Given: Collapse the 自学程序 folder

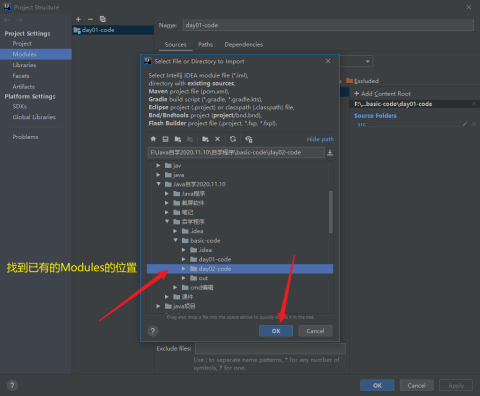Looking at the screenshot, I should [x=167, y=221].
